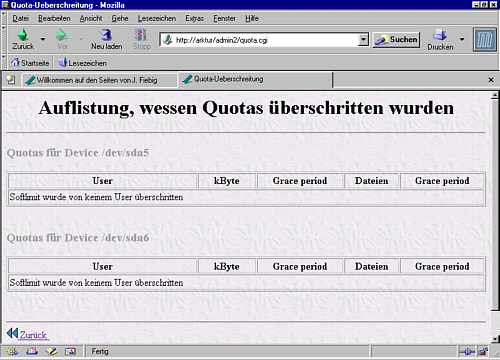Open the Bearbeiten menu

pos(54,18)
